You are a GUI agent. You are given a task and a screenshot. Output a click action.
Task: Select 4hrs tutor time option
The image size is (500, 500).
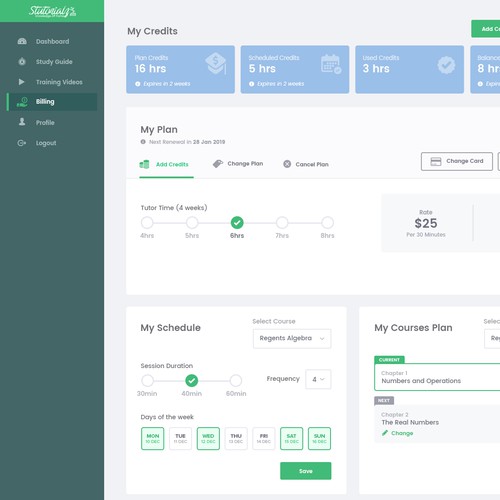147,222
